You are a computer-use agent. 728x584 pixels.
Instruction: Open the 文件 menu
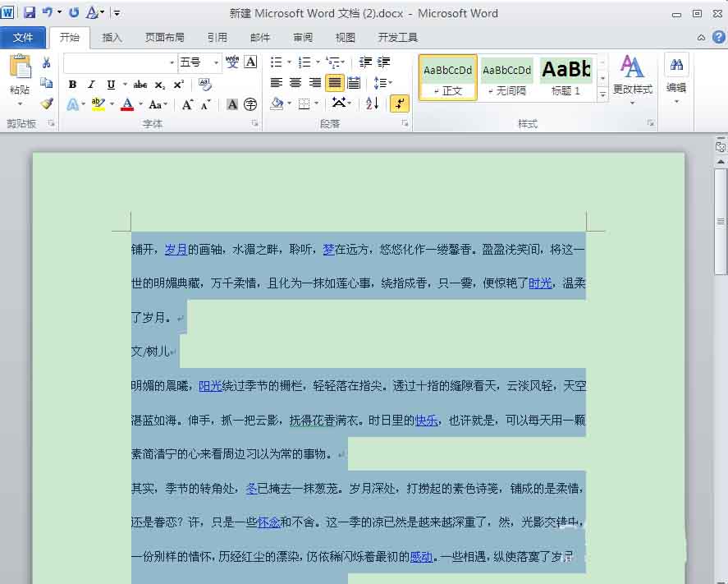[24, 36]
